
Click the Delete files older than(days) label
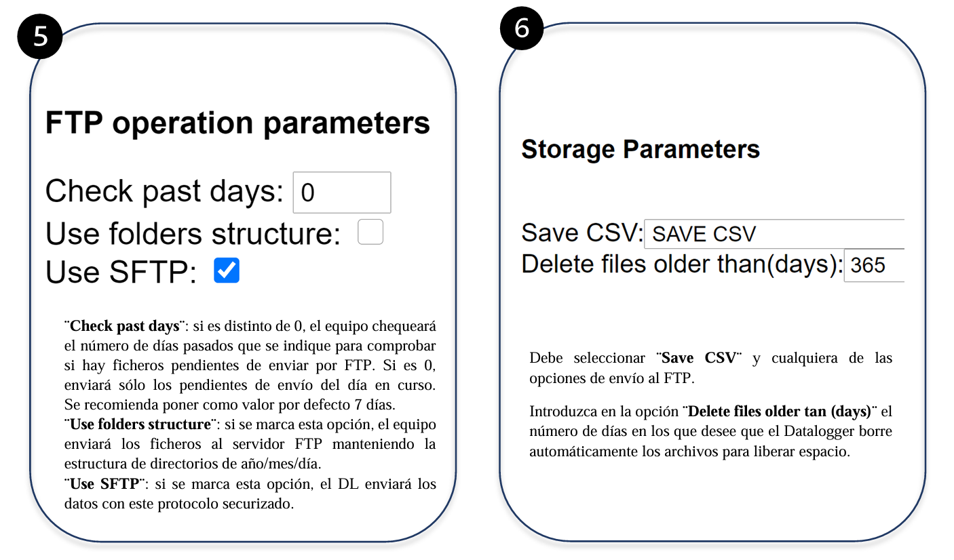click(682, 265)
